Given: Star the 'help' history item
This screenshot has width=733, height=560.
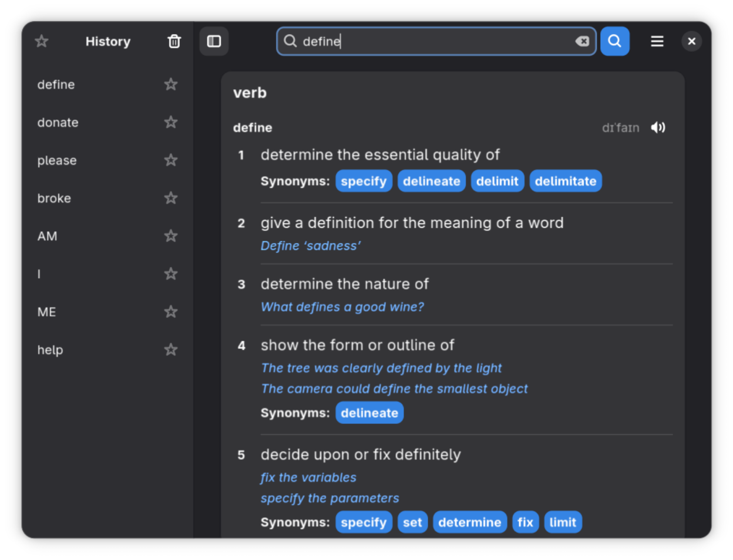Looking at the screenshot, I should [171, 350].
